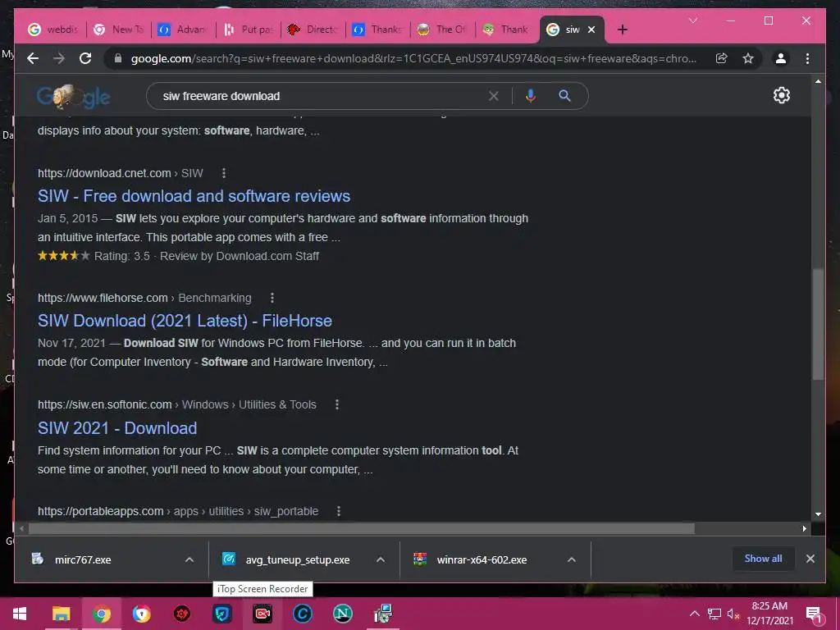Open the Chrome profile icon
The image size is (840, 630).
(781, 58)
